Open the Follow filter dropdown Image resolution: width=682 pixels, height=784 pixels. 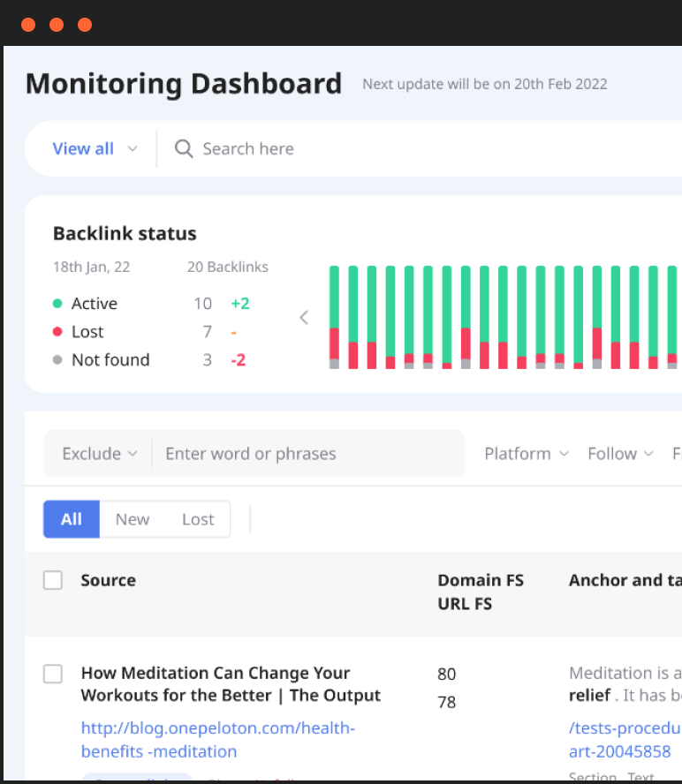(x=620, y=454)
